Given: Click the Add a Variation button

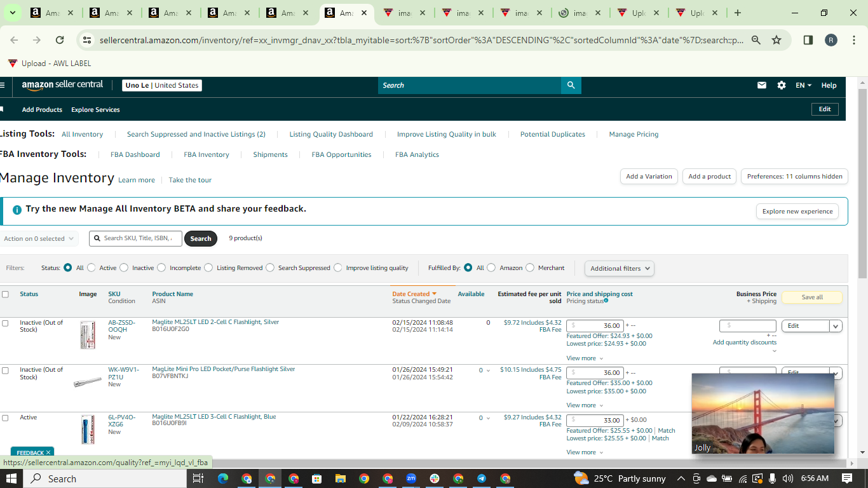Looking at the screenshot, I should 649,177.
